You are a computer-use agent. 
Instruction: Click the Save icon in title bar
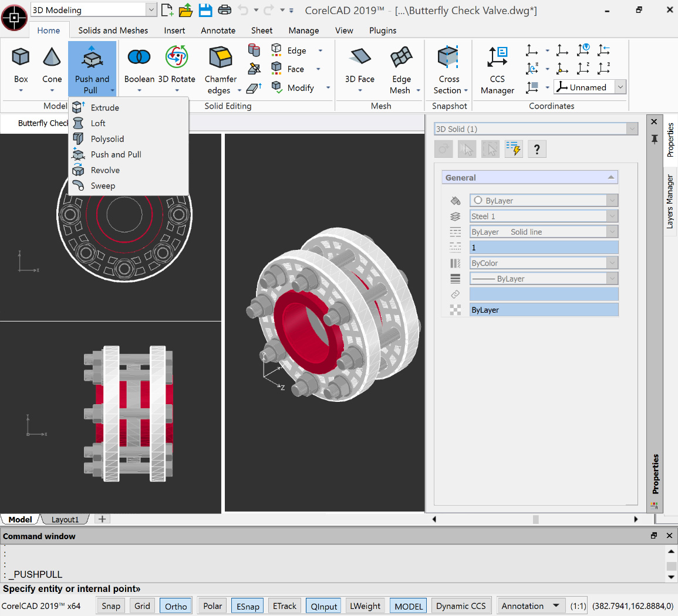tap(205, 10)
